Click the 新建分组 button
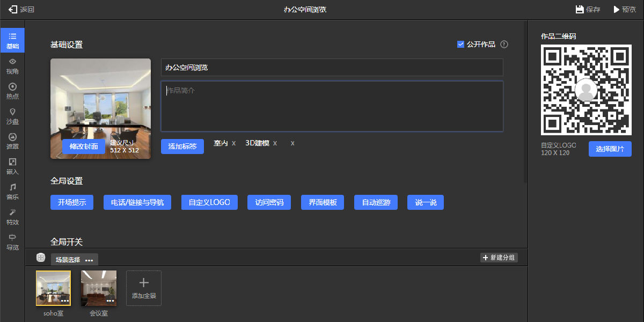The width and height of the screenshot is (644, 322). [x=499, y=258]
